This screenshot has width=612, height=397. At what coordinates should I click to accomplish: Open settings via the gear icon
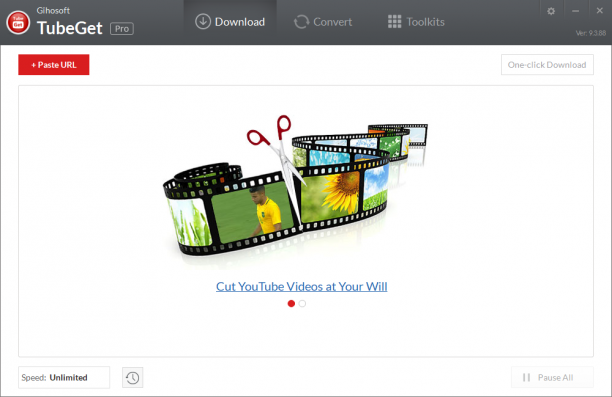551,11
